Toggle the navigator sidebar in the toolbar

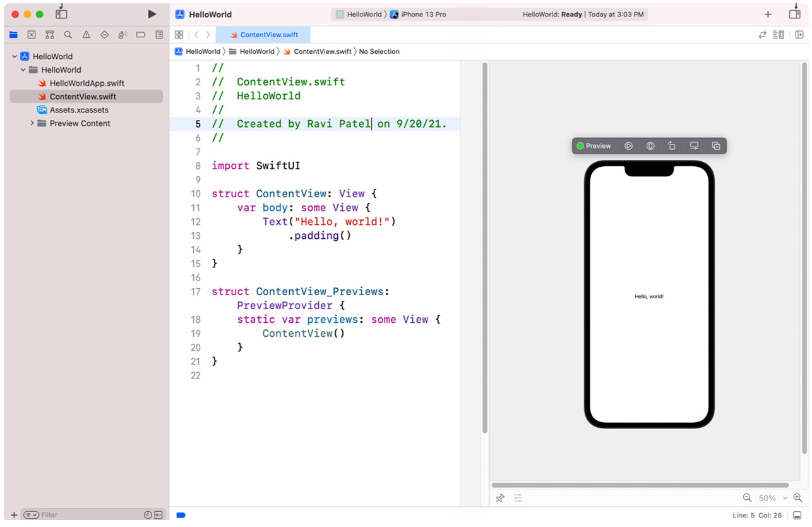[x=61, y=14]
